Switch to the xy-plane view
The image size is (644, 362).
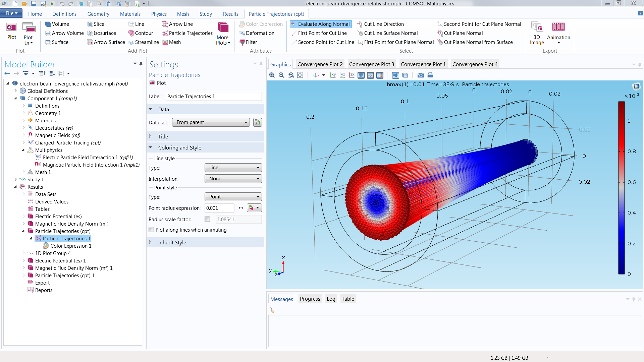(333, 75)
